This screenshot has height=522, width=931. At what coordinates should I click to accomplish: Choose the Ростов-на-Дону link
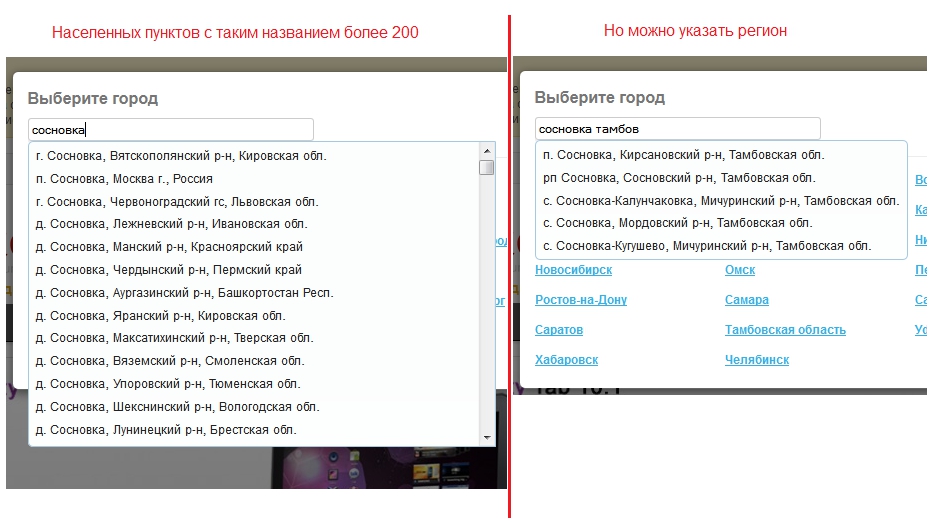(x=581, y=300)
